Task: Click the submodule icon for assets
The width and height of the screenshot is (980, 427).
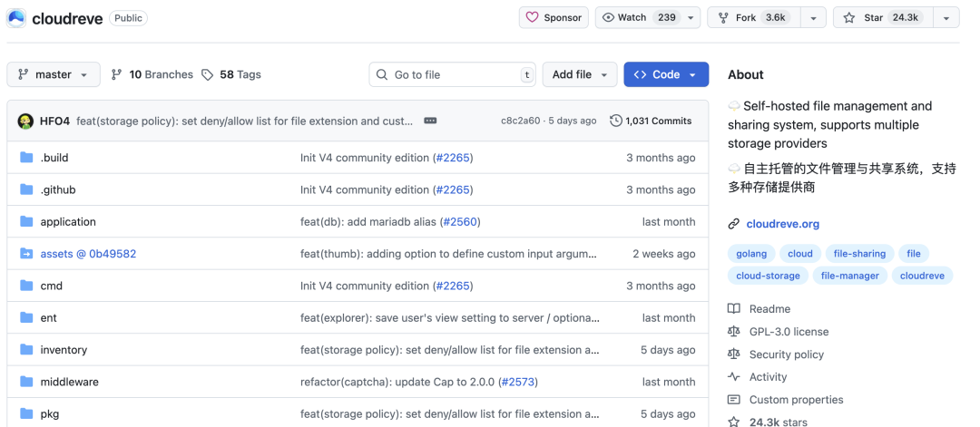Action: [x=26, y=254]
